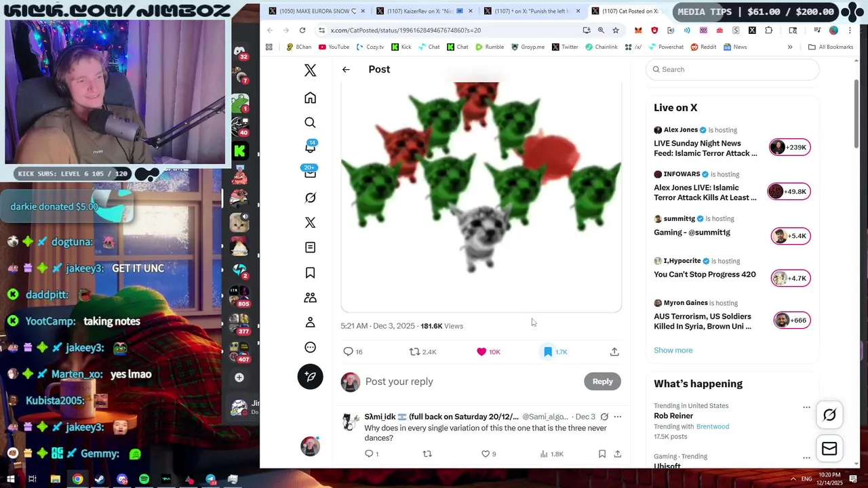Viewport: 868px width, 488px height.
Task: Open Telegram from the taskbar
Action: click(x=211, y=479)
